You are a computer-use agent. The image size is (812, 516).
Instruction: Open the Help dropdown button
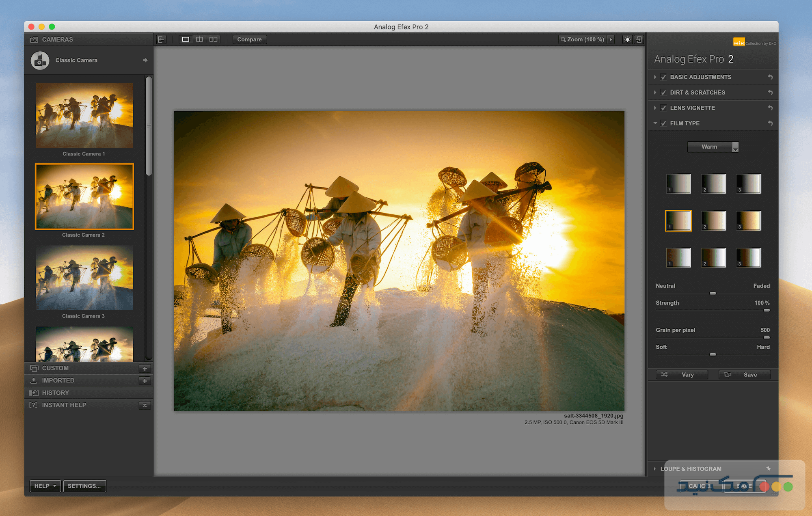click(x=45, y=486)
